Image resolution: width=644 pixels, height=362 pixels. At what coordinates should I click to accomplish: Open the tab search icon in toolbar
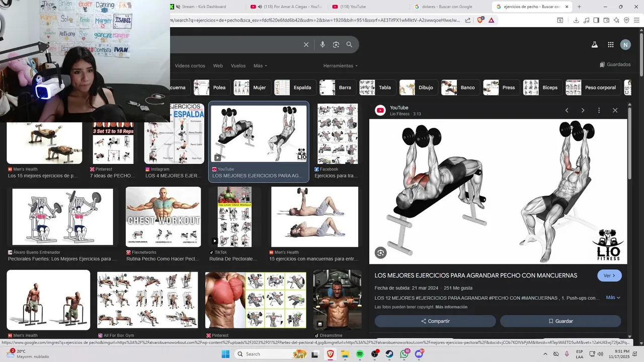560,20
